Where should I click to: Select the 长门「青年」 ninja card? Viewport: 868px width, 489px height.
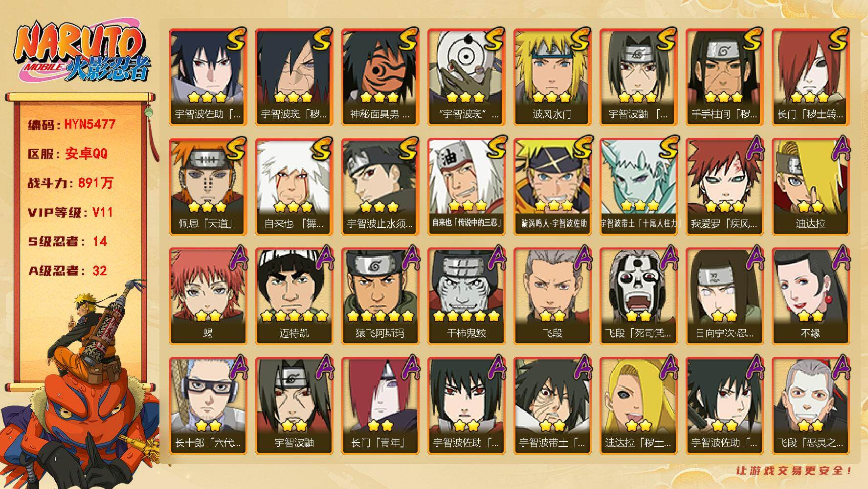pos(380,405)
